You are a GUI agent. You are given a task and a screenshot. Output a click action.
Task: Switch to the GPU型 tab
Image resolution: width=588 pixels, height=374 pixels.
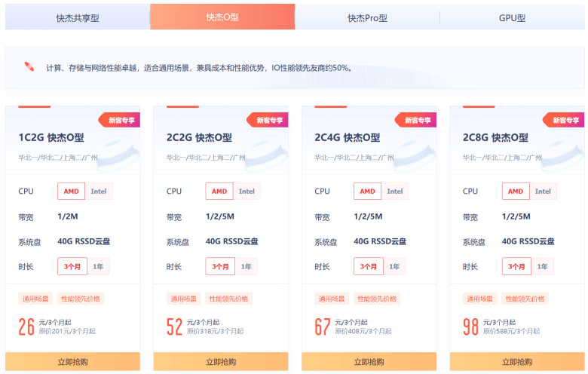pos(513,17)
